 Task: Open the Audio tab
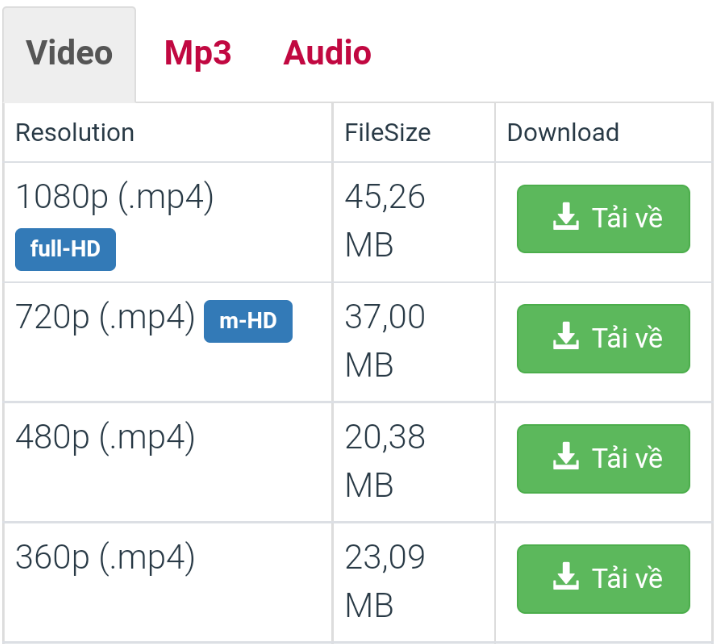pyautogui.click(x=327, y=53)
